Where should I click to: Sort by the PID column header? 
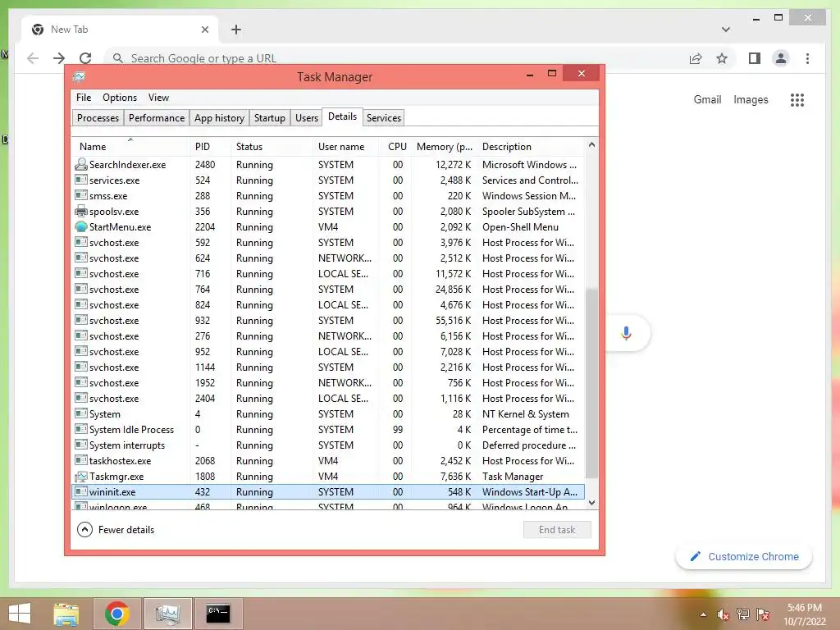[210, 146]
